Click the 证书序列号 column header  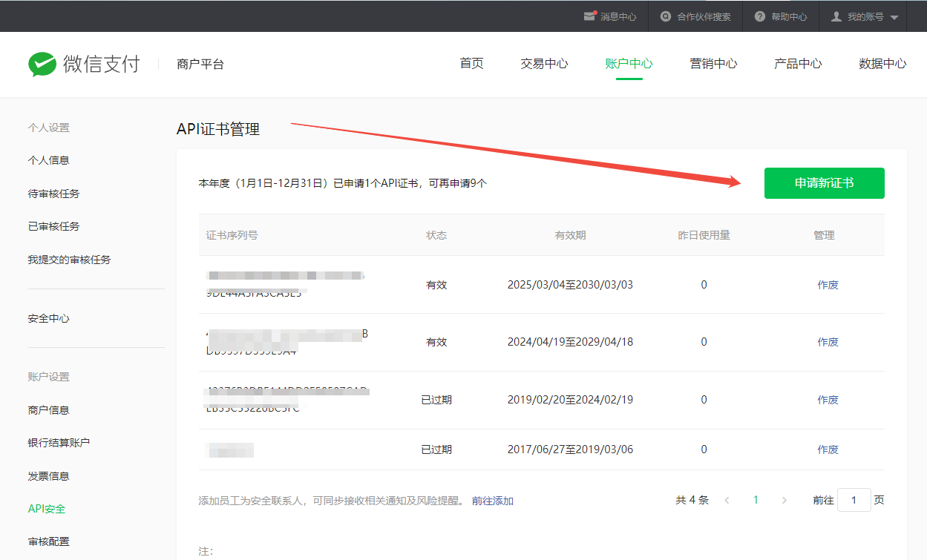click(232, 235)
